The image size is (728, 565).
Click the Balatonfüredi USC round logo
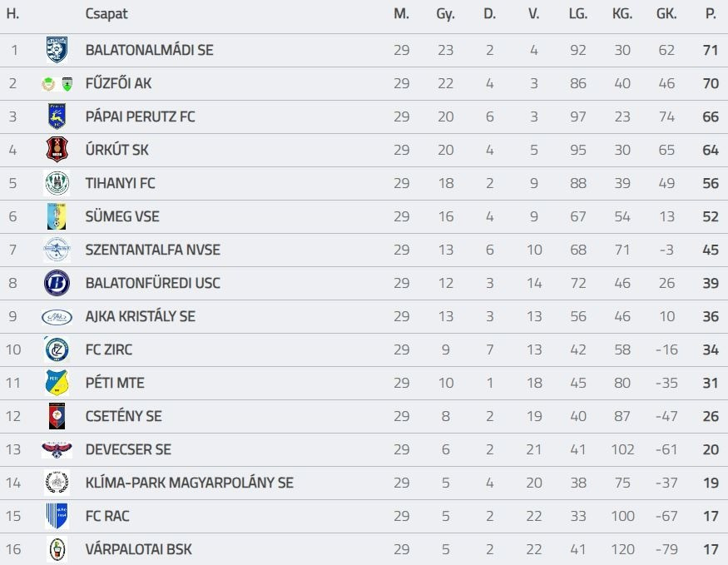(x=57, y=283)
